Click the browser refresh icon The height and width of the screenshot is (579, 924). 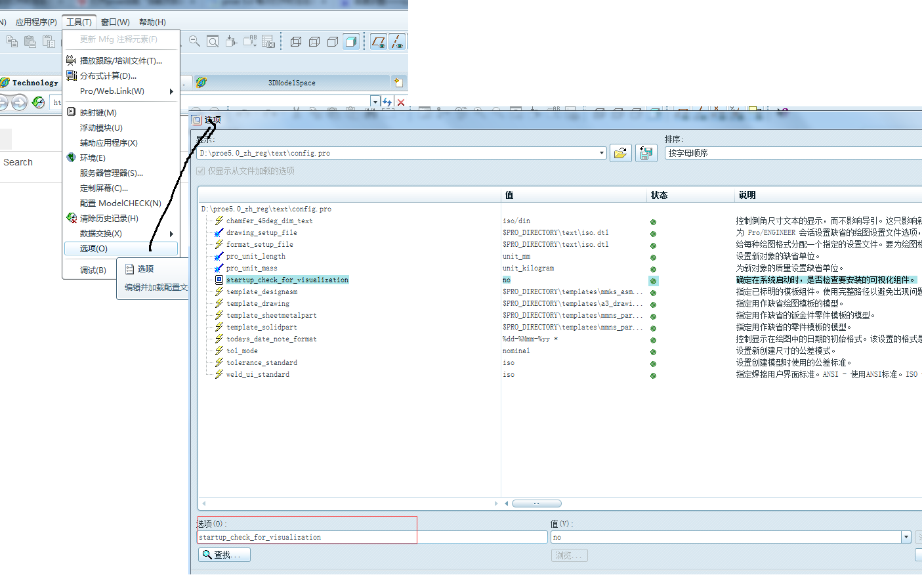point(39,102)
